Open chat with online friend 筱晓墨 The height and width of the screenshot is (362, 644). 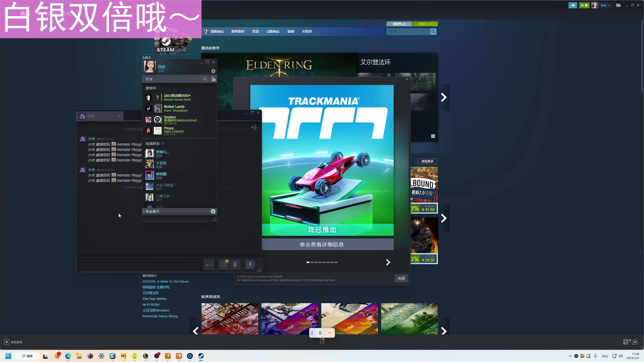pos(179,175)
